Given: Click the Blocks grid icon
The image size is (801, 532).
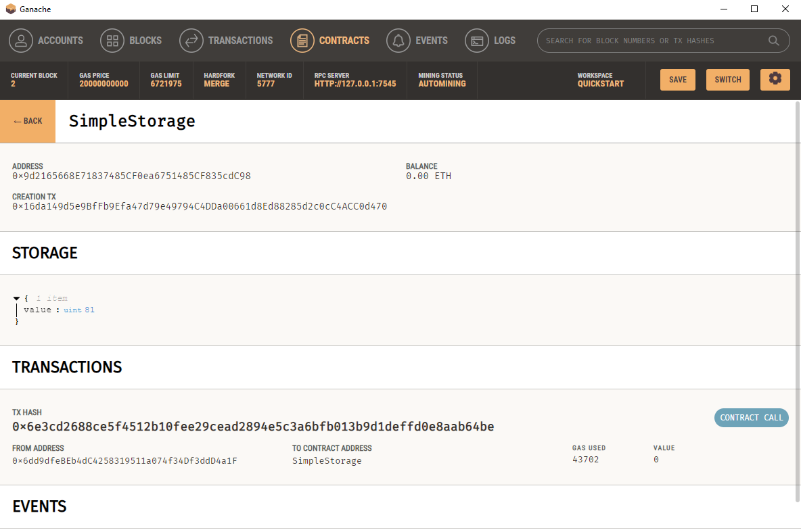Looking at the screenshot, I should [x=112, y=41].
